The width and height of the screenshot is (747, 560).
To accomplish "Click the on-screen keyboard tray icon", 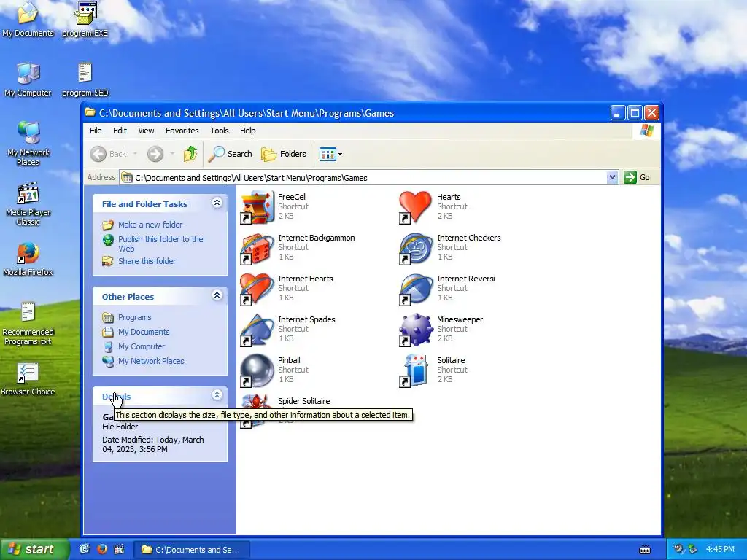I will pos(645,550).
